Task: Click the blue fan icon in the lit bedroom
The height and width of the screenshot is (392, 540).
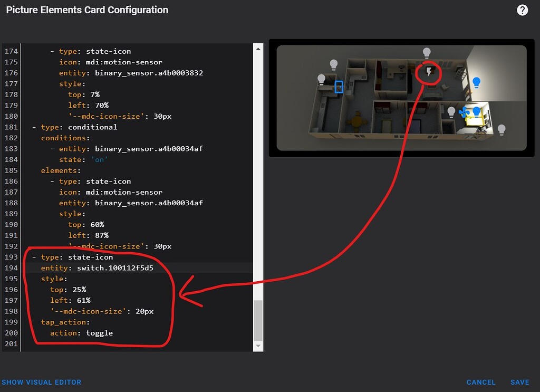Action: 463,112
